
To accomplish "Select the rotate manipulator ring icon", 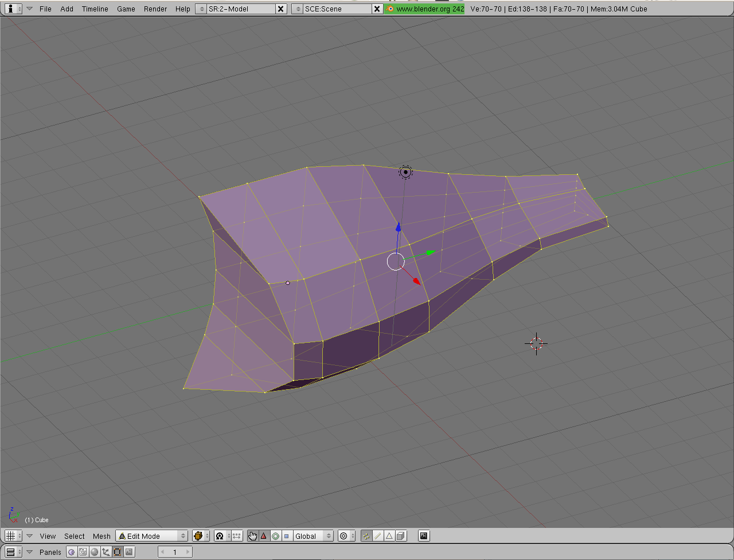I will click(x=275, y=536).
